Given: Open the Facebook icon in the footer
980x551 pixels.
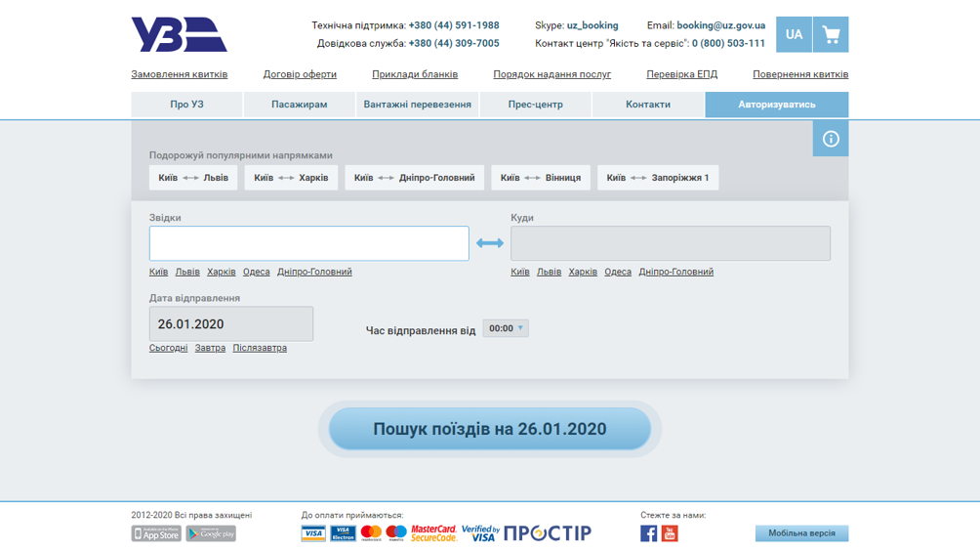Looking at the screenshot, I should [x=649, y=533].
